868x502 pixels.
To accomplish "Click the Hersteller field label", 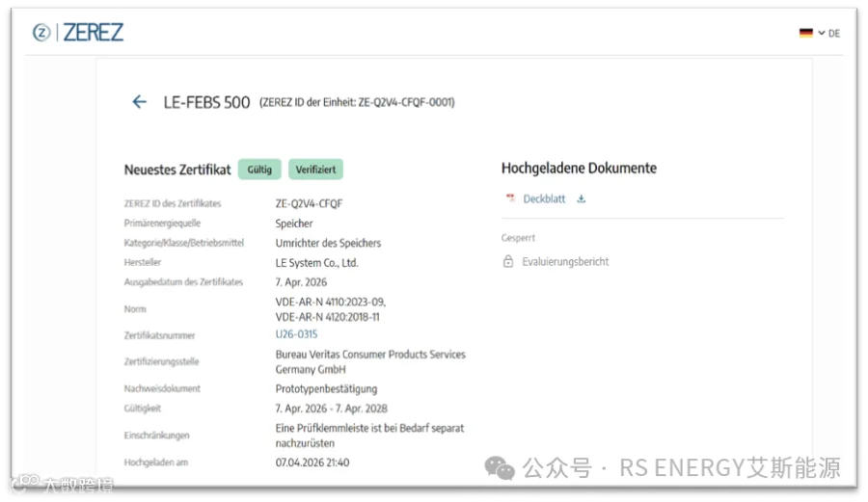I will tap(143, 262).
